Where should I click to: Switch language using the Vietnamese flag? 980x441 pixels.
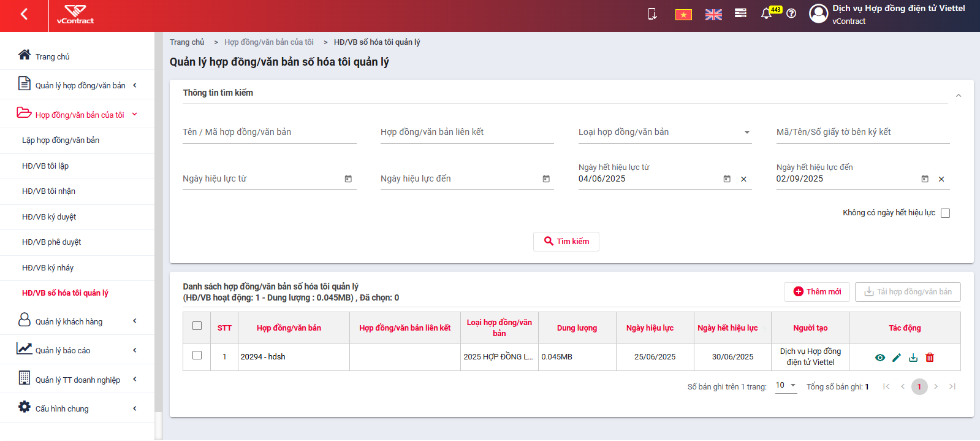click(683, 14)
